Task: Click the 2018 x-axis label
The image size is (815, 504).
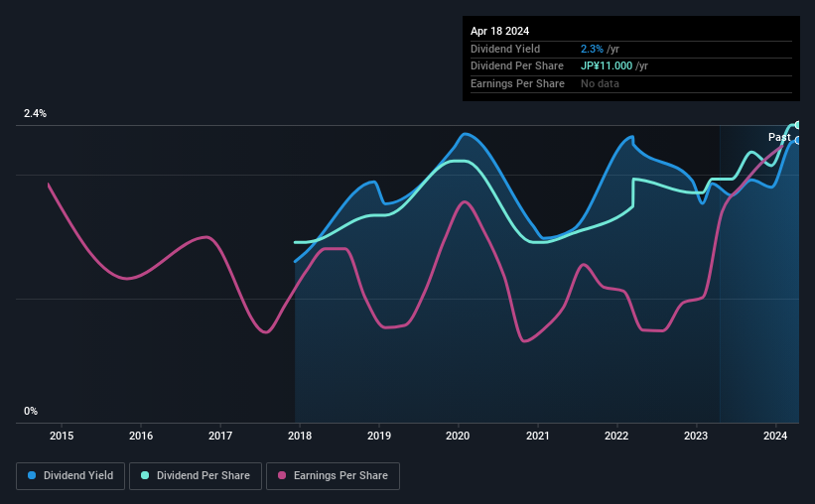Action: coord(300,436)
